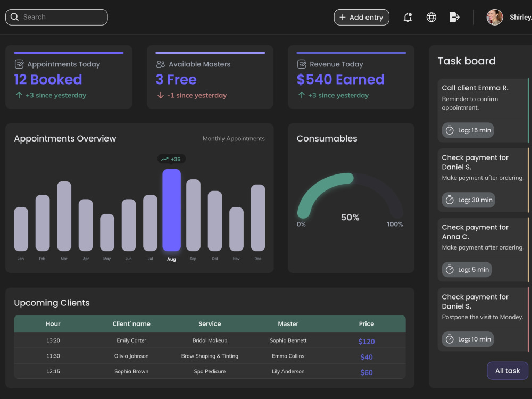Click the timer icon on Log: 10 min

[450, 339]
